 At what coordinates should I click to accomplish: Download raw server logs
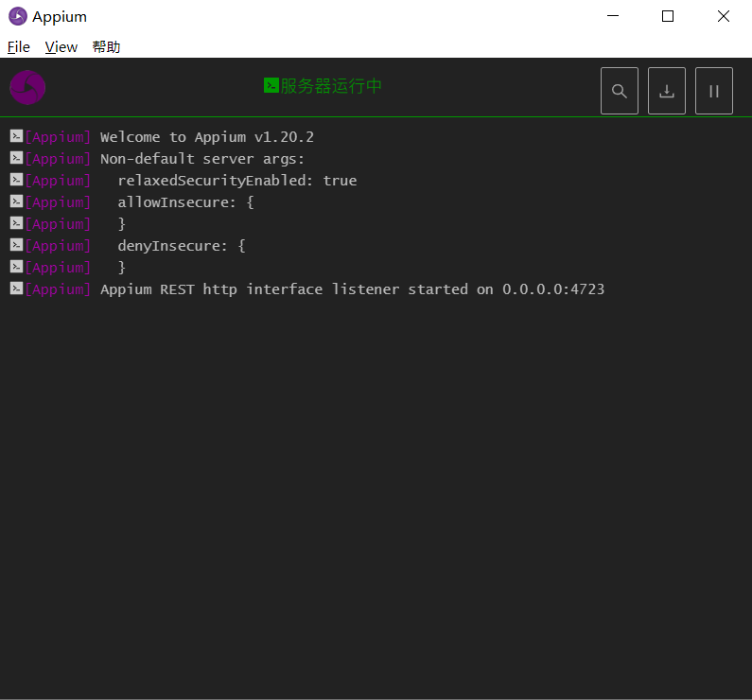667,91
